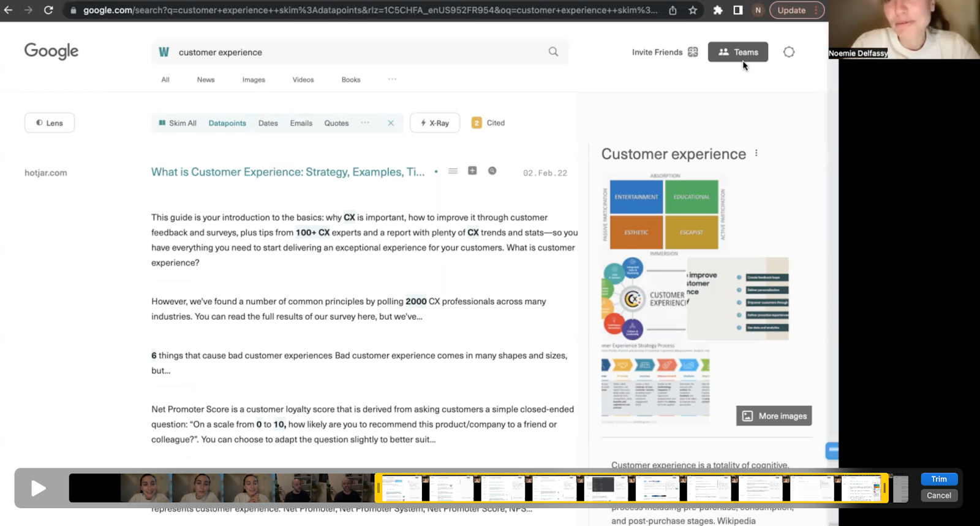Confirm the Trim button
The width and height of the screenshot is (980, 526).
[939, 479]
